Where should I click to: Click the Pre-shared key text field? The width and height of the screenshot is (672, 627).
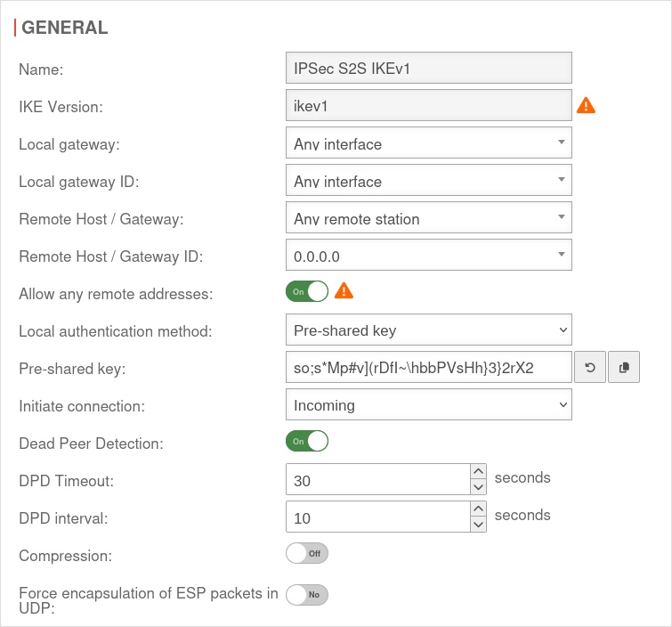428,367
